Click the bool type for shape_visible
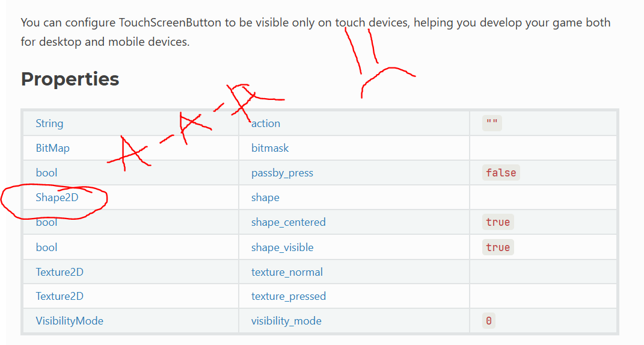This screenshot has height=345, width=644. point(46,247)
